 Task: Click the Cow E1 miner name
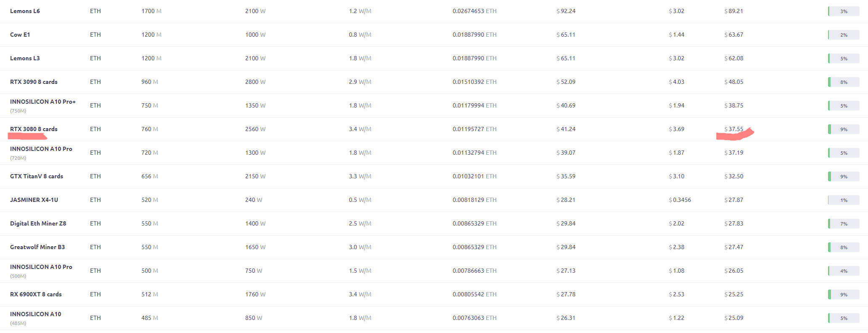20,35
